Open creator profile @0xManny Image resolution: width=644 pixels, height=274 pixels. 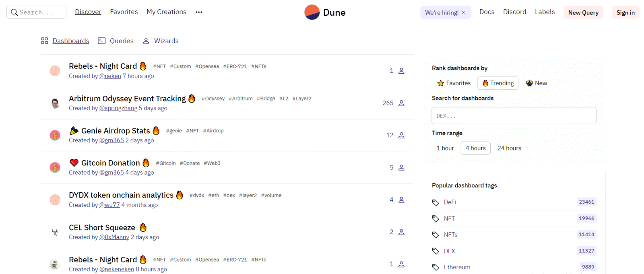tap(114, 237)
